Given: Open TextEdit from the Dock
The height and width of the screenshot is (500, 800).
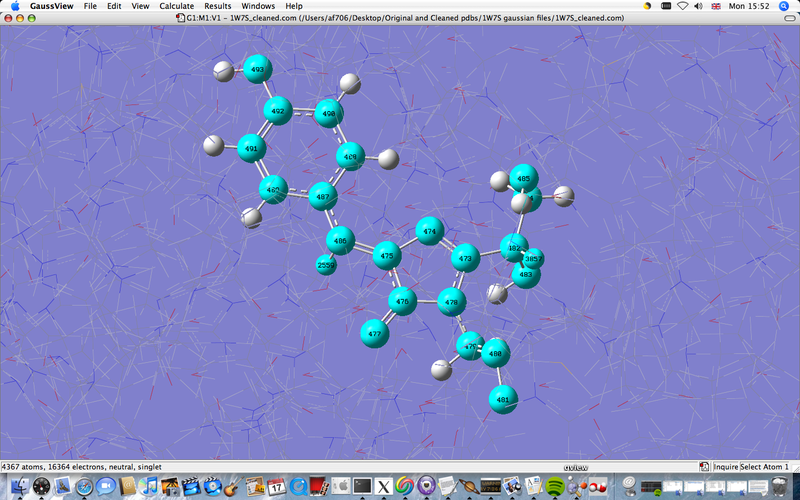Looking at the screenshot, I should coord(448,486).
